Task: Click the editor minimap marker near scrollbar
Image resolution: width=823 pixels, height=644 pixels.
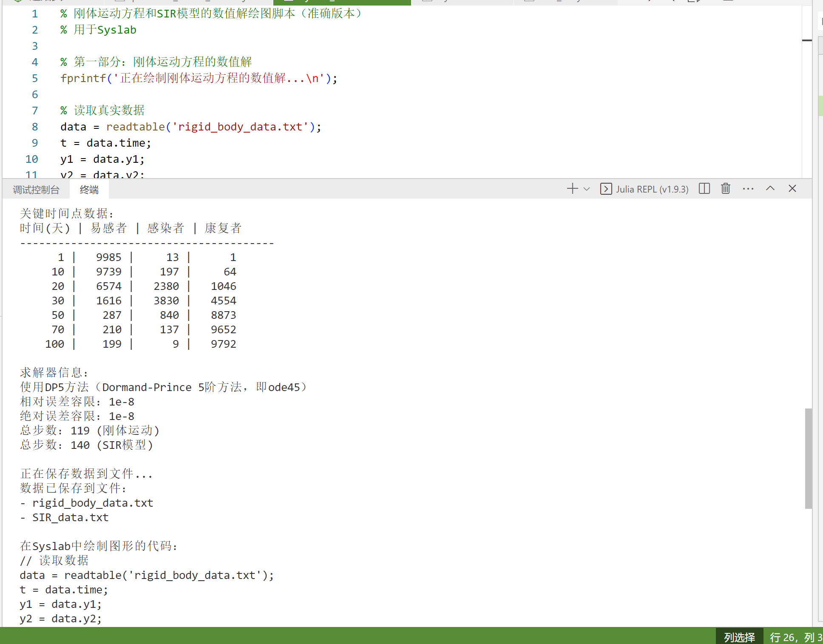Action: tap(807, 40)
